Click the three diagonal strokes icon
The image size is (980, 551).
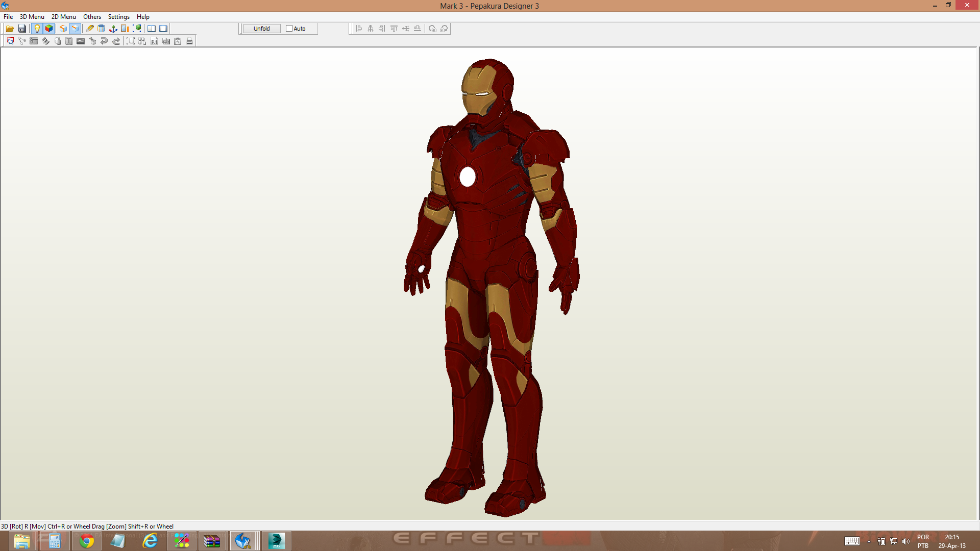click(45, 41)
